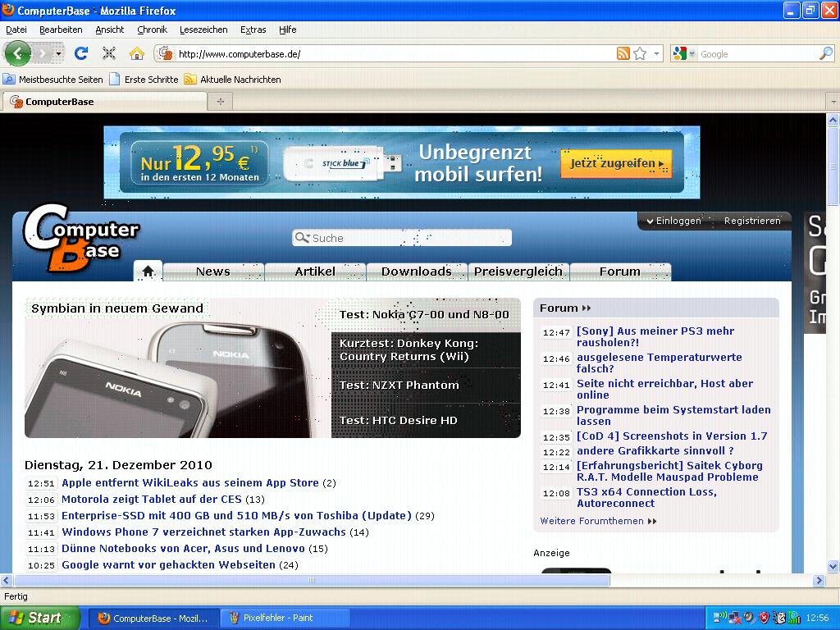Viewport: 840px width, 630px height.
Task: Click the search magnifier icon in Google box
Action: click(826, 53)
